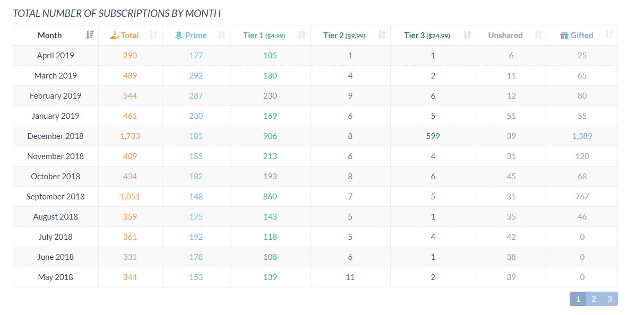Click Tier 3 value 599 in December 2018 row
This screenshot has width=644, height=315.
433,136
